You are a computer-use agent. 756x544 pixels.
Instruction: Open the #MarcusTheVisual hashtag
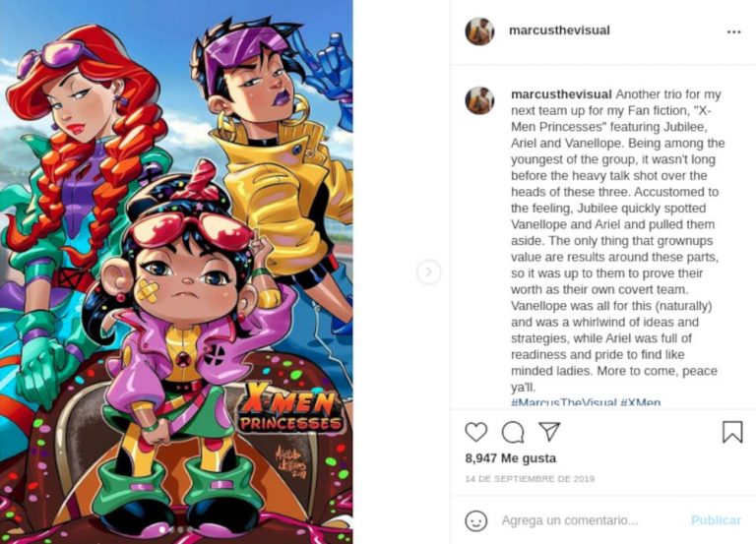(564, 402)
